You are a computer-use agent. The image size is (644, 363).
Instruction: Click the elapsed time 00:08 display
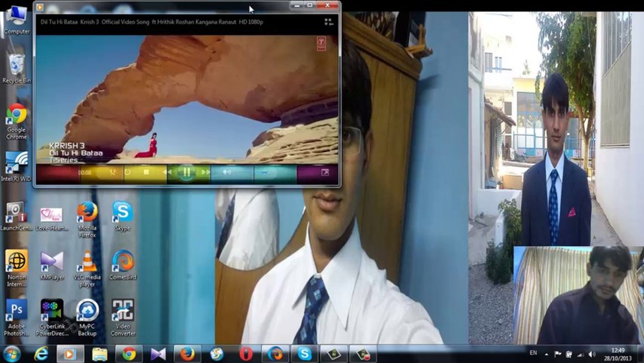click(85, 172)
